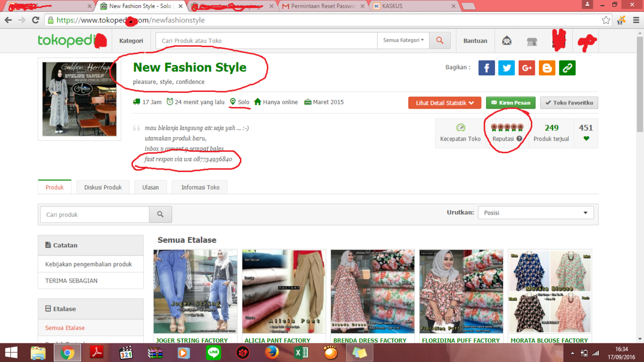Select the Produk tab
The image size is (644, 362).
(55, 187)
